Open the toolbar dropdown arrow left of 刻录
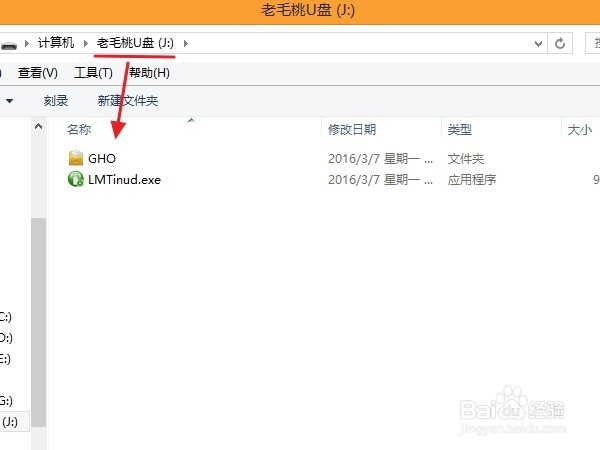This screenshot has width=600, height=450. coord(9,101)
